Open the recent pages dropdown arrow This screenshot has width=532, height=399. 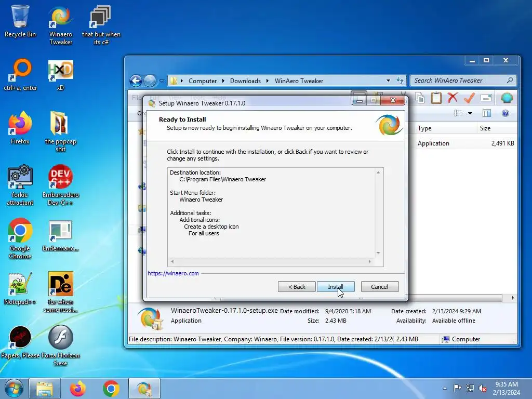(x=162, y=81)
